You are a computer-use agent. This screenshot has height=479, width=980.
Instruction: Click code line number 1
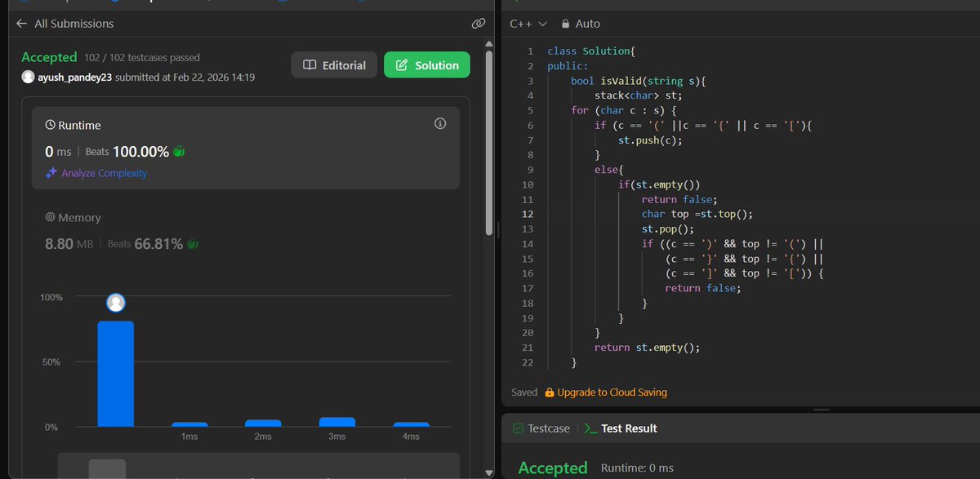(x=530, y=51)
